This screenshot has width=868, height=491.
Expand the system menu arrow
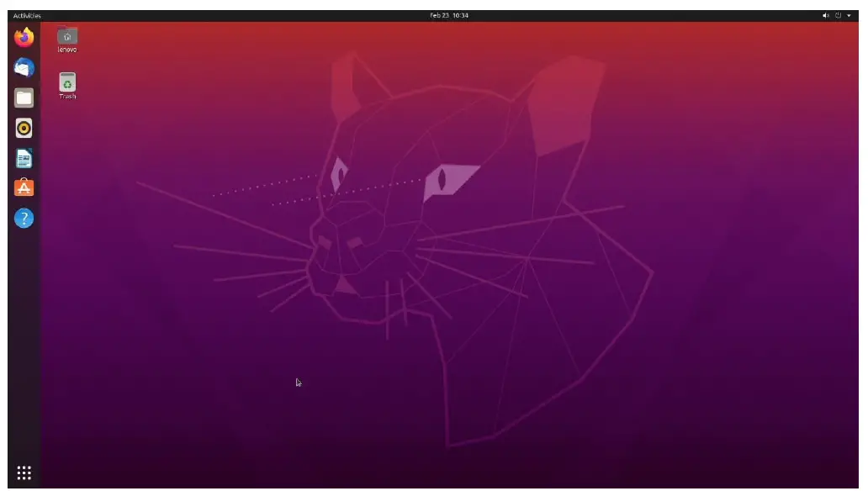pyautogui.click(x=849, y=15)
